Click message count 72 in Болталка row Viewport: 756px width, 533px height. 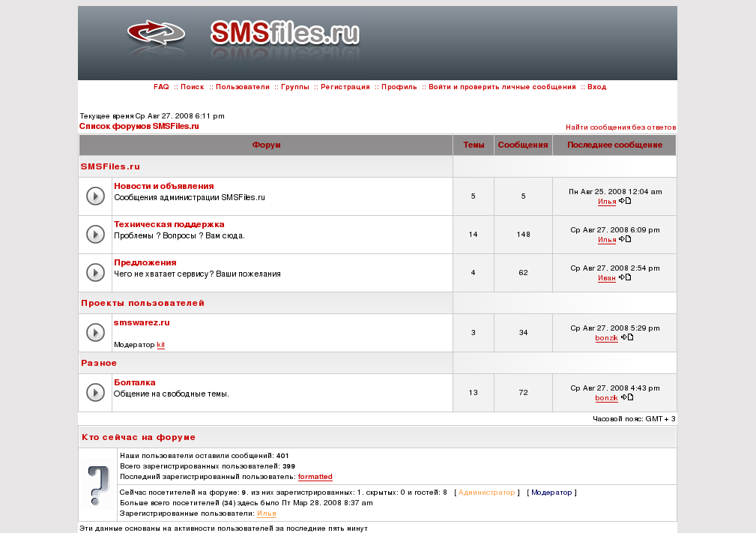[x=523, y=393]
